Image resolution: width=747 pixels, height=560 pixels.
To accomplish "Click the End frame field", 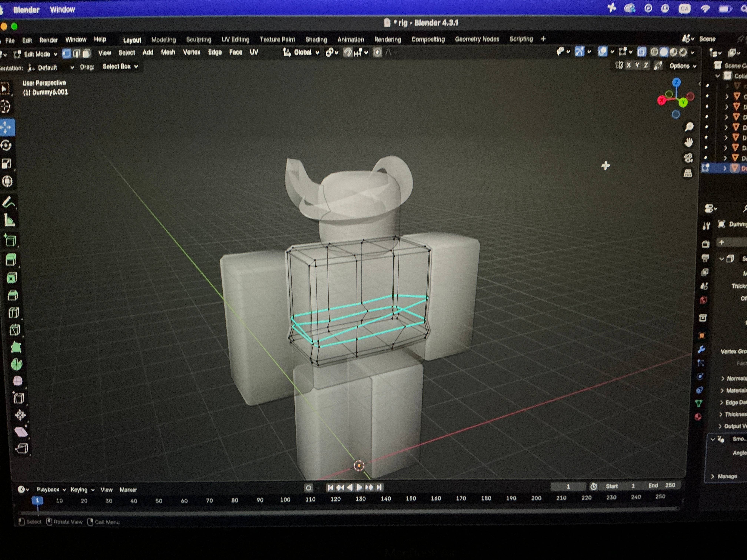I will [662, 485].
